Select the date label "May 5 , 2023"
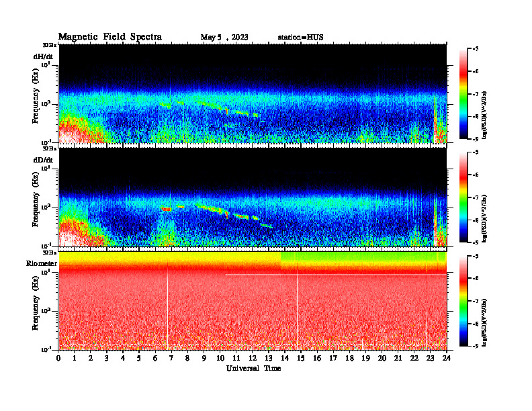The width and height of the screenshot is (532, 411). point(224,38)
